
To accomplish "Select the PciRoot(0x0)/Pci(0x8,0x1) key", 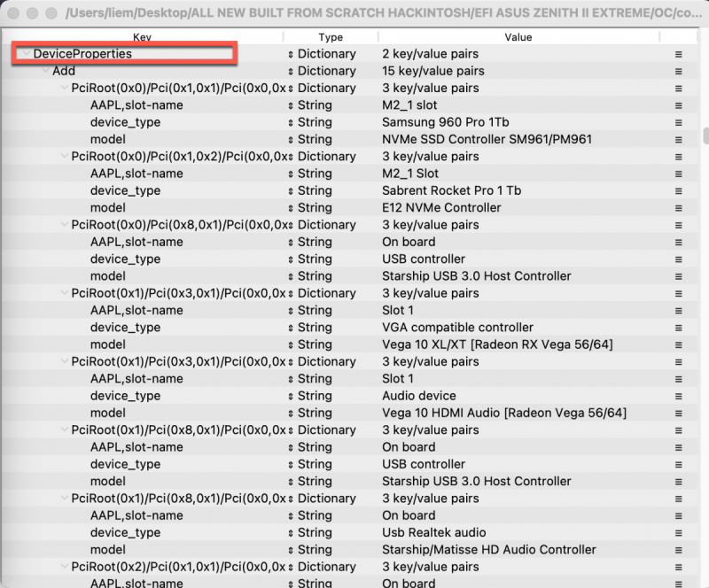I will tap(179, 225).
